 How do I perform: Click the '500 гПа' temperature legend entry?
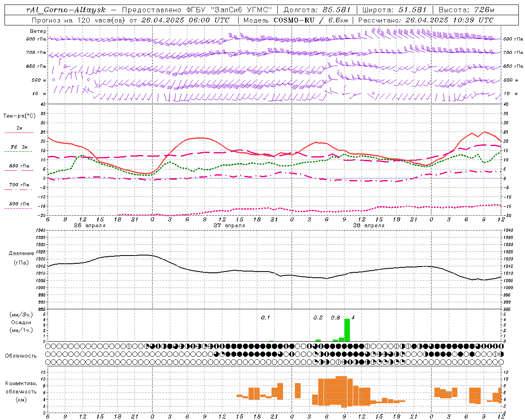(x=19, y=204)
